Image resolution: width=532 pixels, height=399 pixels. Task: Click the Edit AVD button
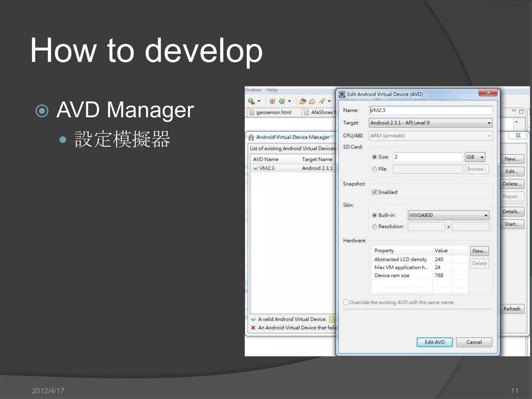pos(435,342)
